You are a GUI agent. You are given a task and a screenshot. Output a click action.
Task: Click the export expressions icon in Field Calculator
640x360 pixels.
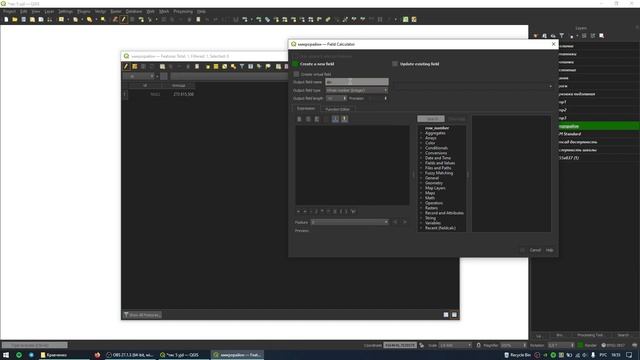point(344,119)
